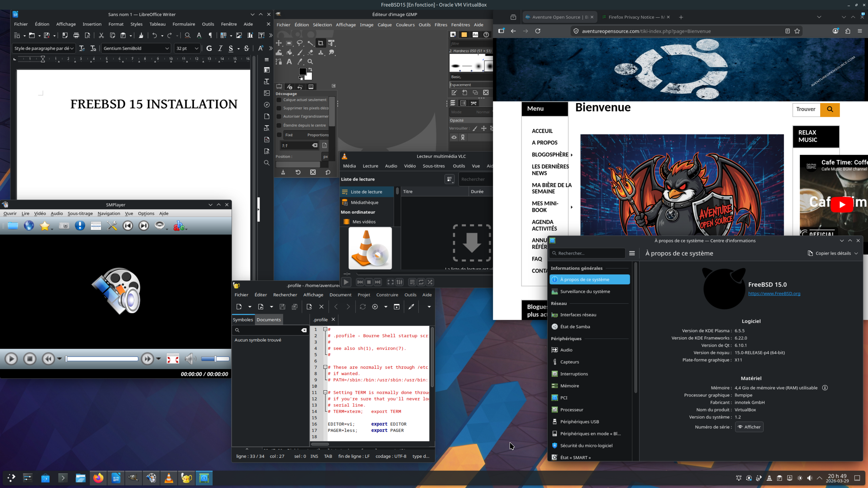Open the 'Fixé Proportions' dropdown in GIMP
Viewport: 868px width, 488px height.
tap(306, 135)
